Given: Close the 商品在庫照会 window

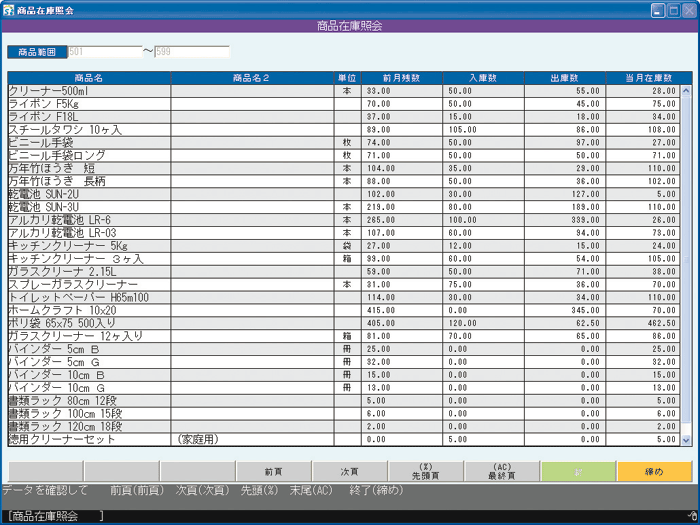Looking at the screenshot, I should click(688, 9).
